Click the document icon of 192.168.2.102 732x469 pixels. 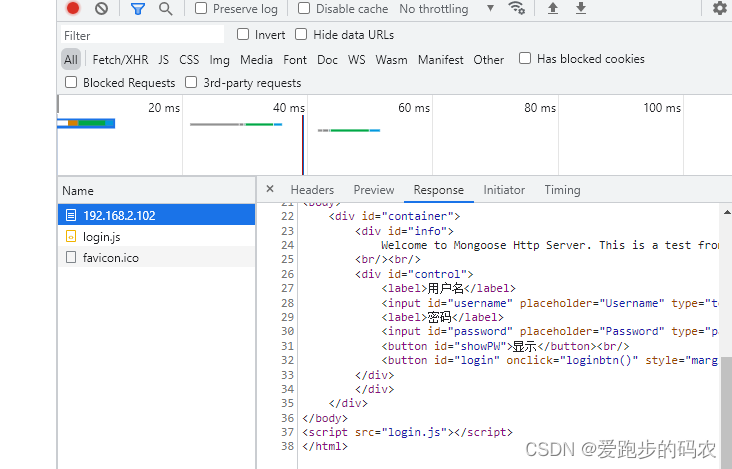pyautogui.click(x=71, y=215)
